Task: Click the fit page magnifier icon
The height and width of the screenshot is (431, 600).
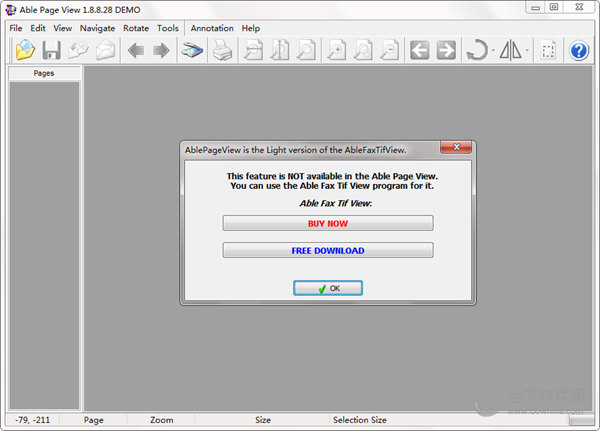Action: click(306, 50)
